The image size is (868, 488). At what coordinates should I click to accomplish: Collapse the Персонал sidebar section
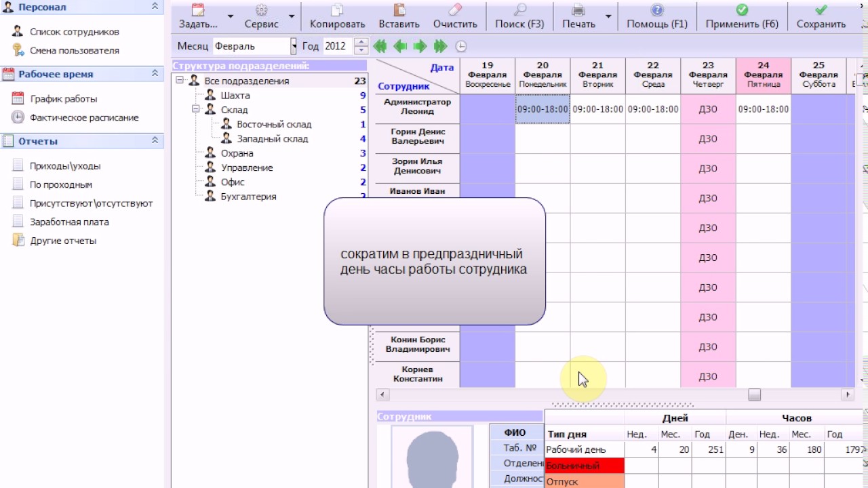155,6
